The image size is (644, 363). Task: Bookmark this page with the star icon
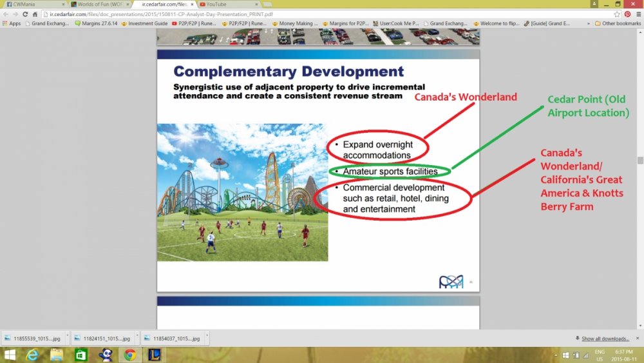(617, 14)
